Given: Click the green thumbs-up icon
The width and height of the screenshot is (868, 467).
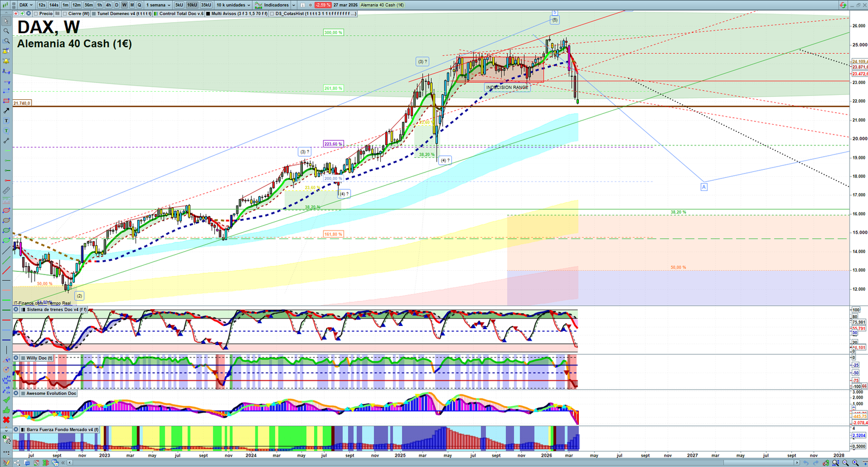Looking at the screenshot, I should tap(6, 410).
